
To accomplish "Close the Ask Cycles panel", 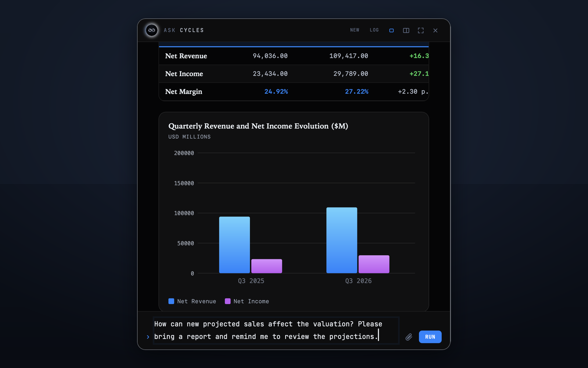I will 435,31.
